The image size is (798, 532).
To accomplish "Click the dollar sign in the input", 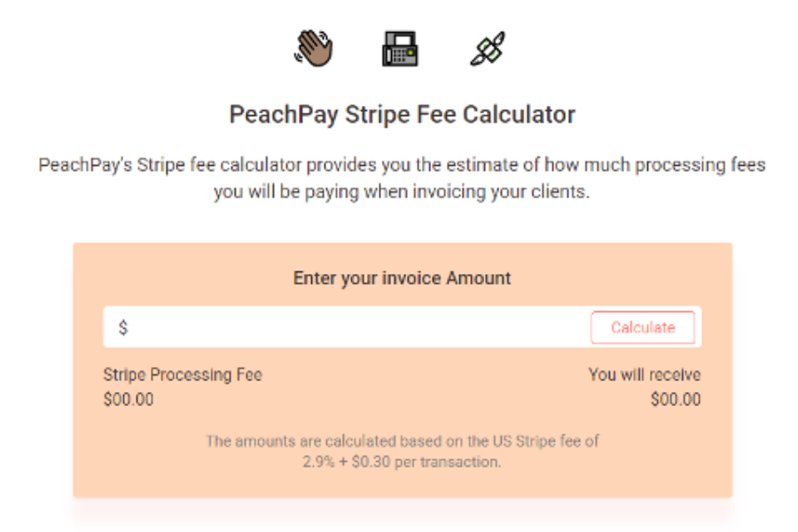I will [122, 327].
